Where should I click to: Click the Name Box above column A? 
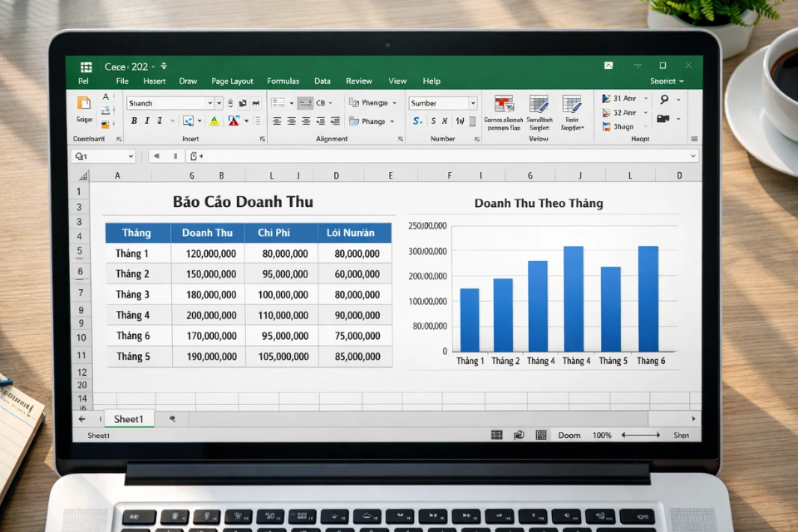pos(101,155)
